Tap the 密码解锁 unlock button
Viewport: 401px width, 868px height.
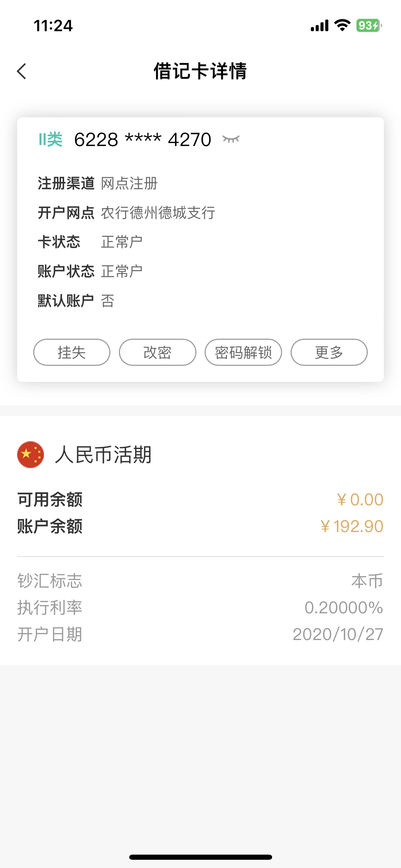(x=243, y=352)
